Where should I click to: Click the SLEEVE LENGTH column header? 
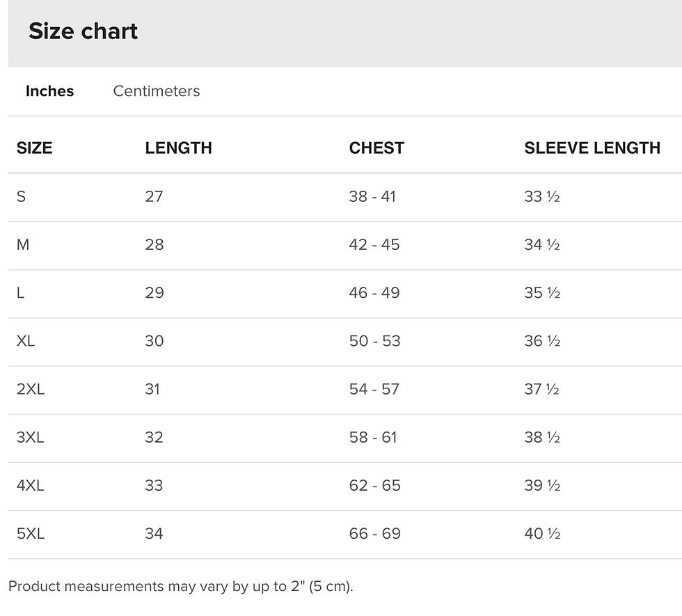(x=592, y=148)
